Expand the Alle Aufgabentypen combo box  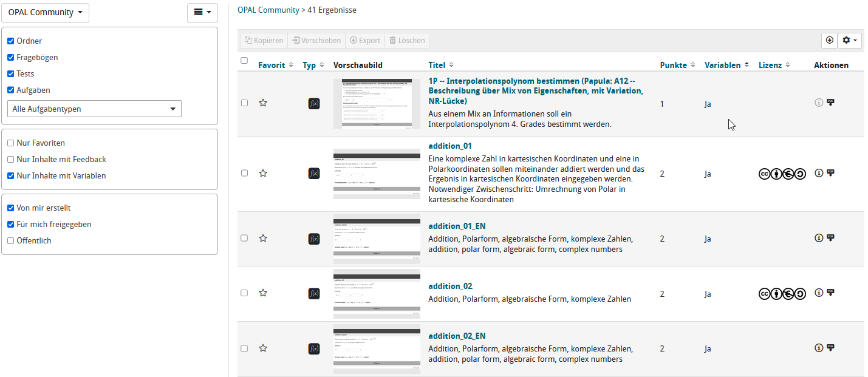point(94,109)
